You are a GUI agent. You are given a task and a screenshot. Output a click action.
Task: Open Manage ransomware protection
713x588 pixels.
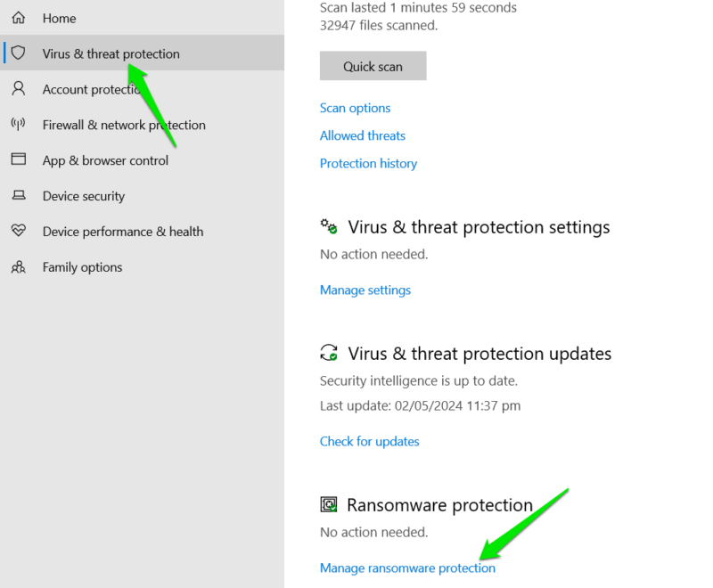(407, 568)
